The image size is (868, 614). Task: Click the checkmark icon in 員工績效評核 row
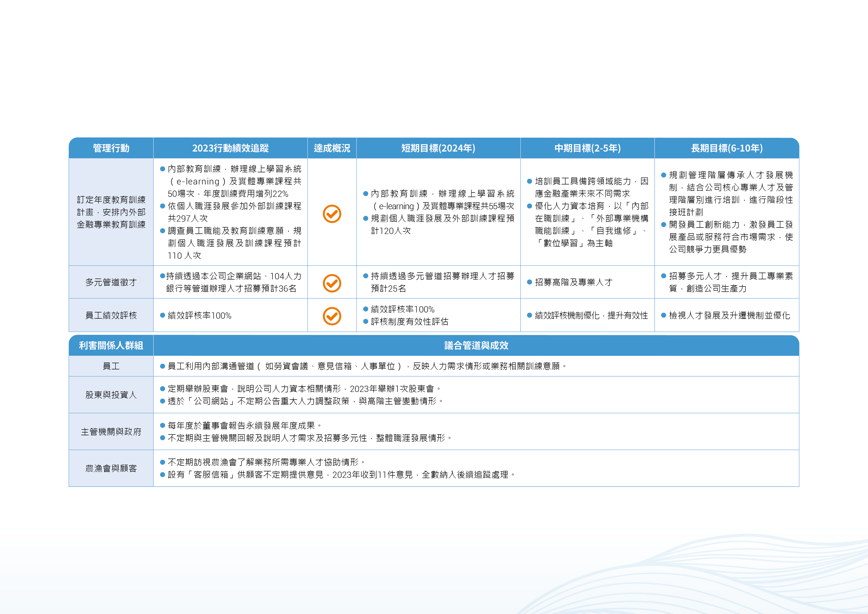coord(332,316)
